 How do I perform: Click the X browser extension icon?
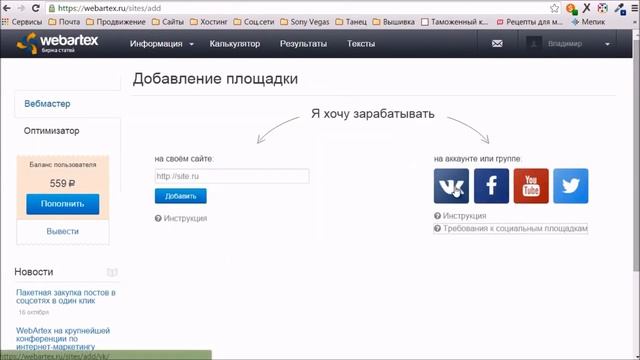click(x=587, y=8)
